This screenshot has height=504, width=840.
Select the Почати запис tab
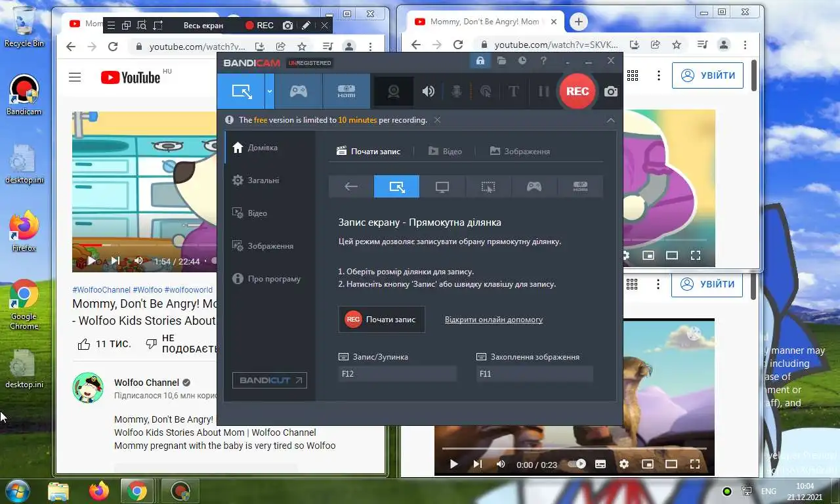pos(368,151)
